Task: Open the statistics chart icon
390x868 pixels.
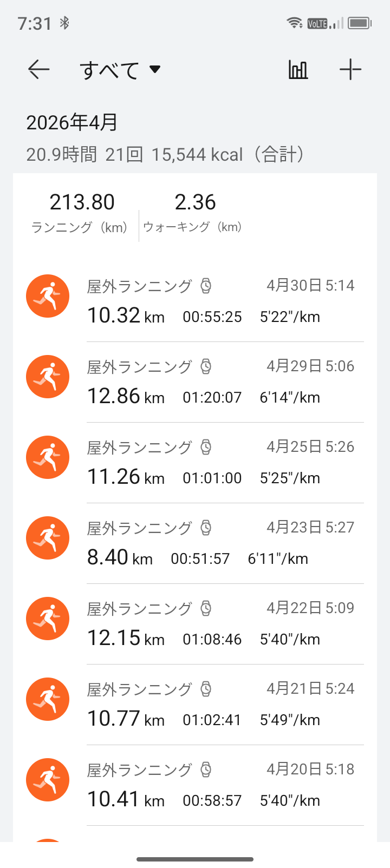Action: coord(298,69)
